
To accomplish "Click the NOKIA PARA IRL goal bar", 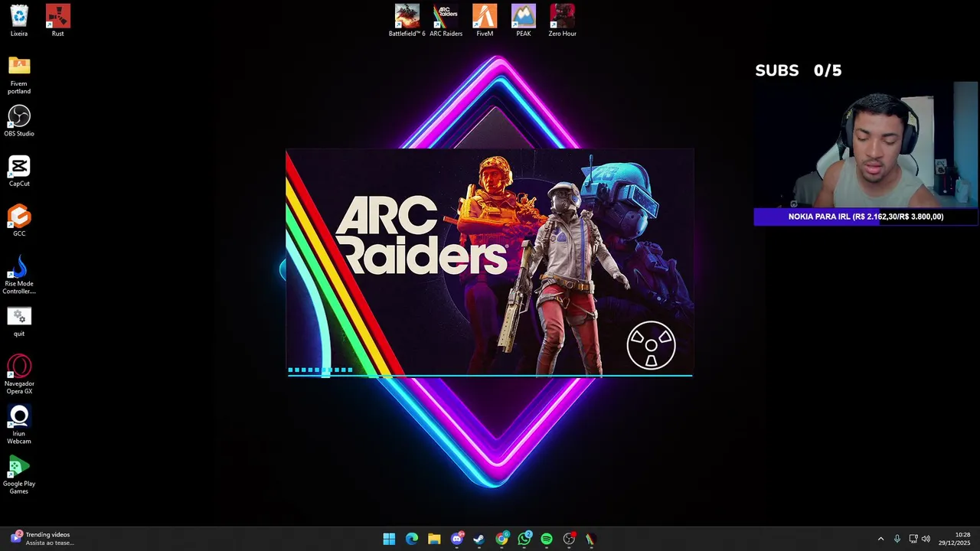I will tap(866, 217).
